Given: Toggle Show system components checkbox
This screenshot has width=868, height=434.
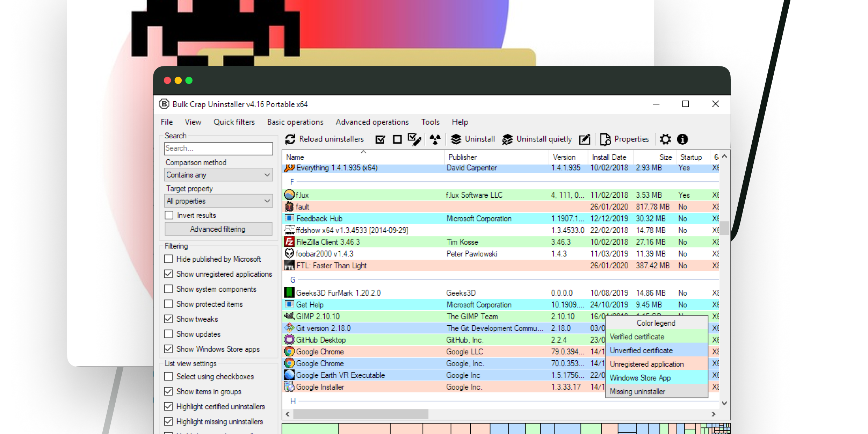Looking at the screenshot, I should [x=168, y=289].
